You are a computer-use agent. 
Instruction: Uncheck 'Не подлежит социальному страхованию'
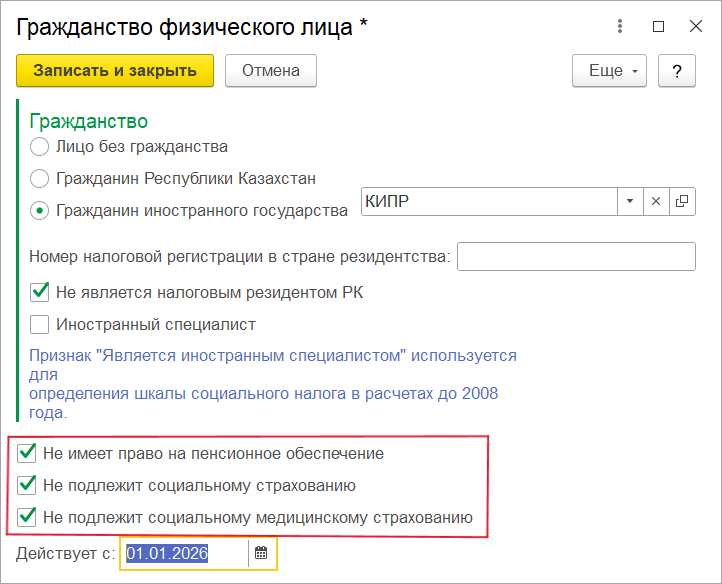[x=27, y=486]
